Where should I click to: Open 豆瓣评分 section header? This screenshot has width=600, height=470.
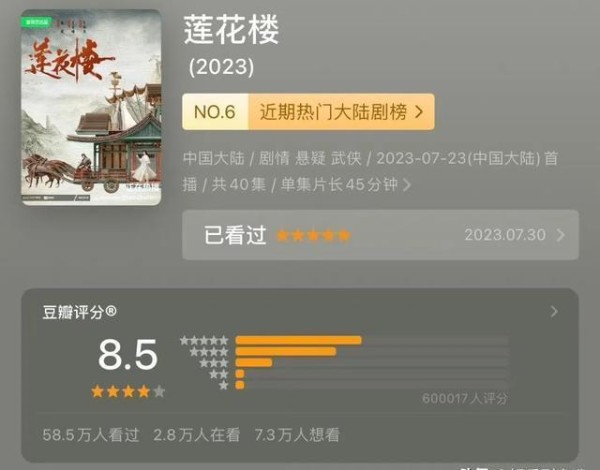[80, 312]
